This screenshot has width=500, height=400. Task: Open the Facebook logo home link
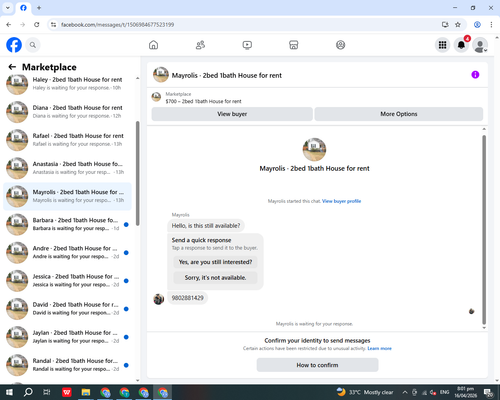point(14,45)
